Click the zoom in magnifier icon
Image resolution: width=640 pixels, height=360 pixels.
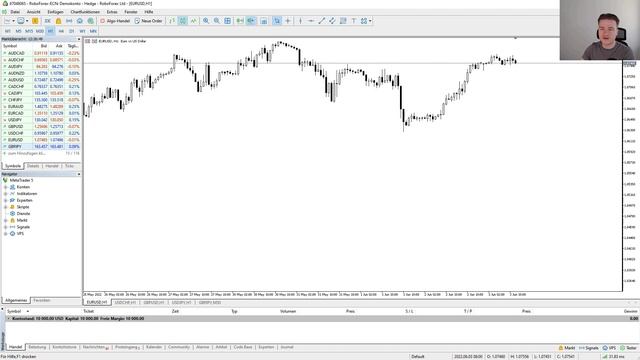click(206, 21)
